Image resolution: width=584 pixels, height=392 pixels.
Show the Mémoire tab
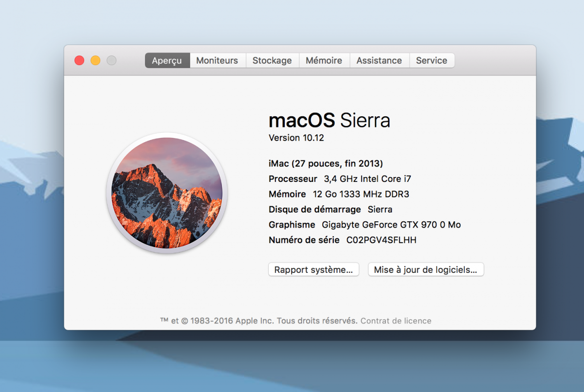(324, 60)
